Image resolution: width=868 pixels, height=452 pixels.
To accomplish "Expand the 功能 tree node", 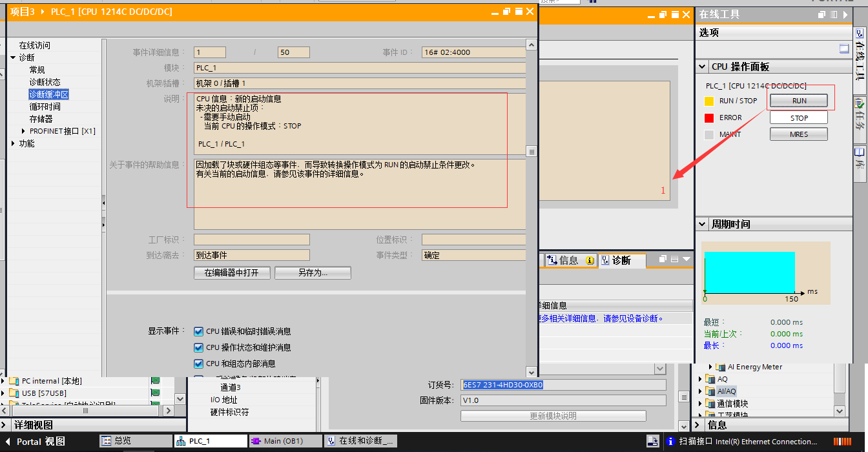I will pyautogui.click(x=13, y=143).
